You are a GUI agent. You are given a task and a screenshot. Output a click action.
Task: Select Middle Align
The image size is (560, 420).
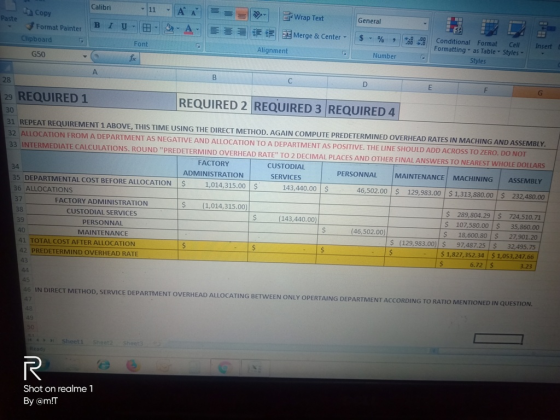(x=228, y=13)
